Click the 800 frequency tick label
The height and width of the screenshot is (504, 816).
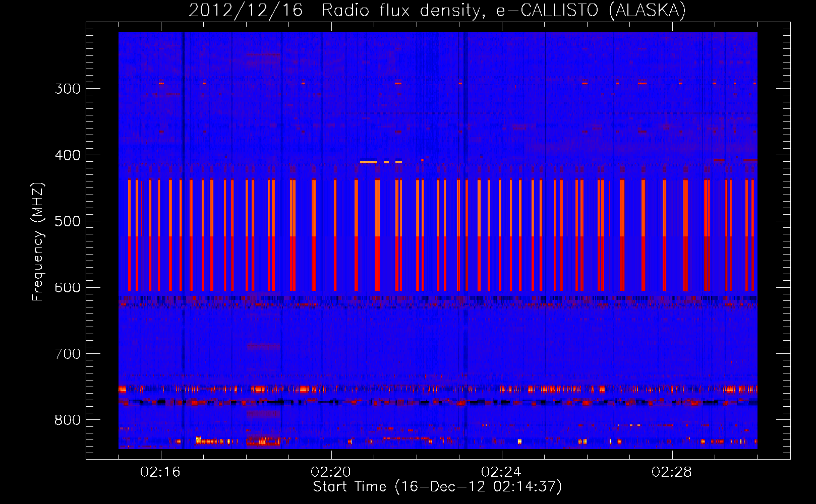click(x=68, y=420)
